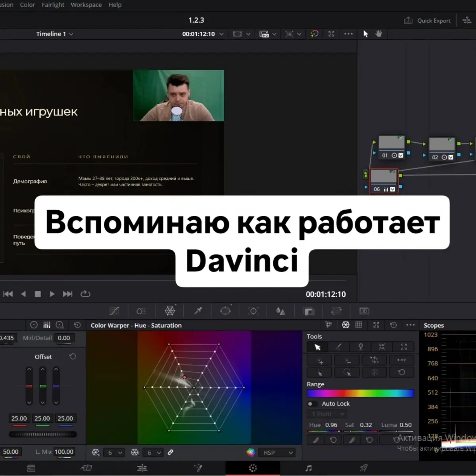Select the warper Pin tool
The height and width of the screenshot is (476, 476).
(361, 347)
